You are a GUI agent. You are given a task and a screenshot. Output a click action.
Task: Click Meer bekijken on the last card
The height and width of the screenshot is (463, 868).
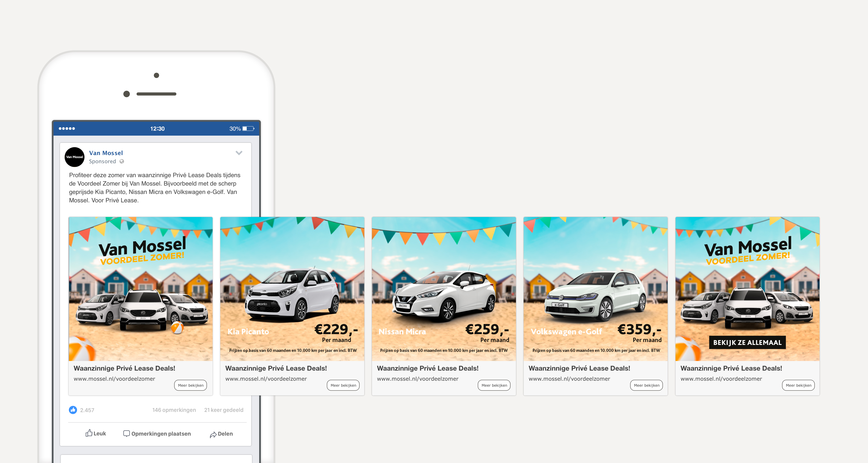[798, 385]
